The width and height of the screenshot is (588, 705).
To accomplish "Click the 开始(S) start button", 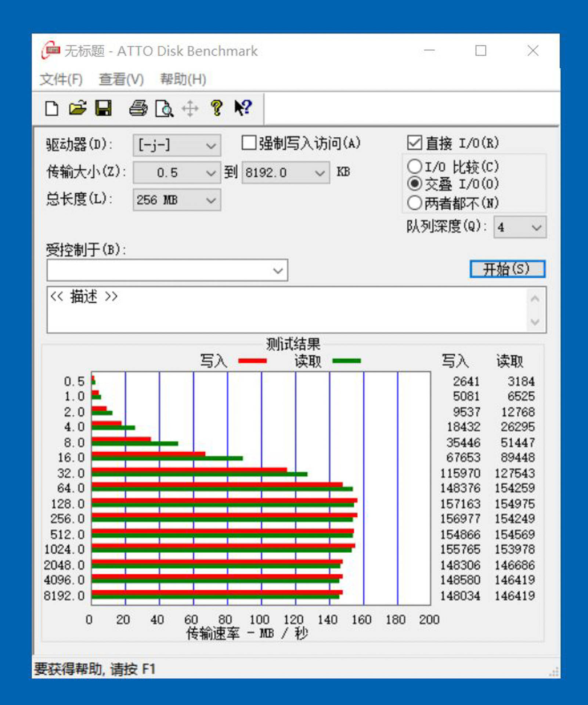I will 507,269.
